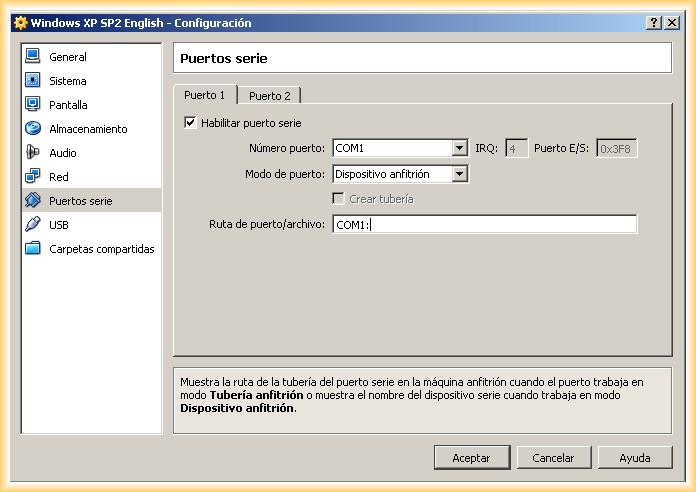The image size is (696, 492).
Task: Click the Puertos serie connector icon
Action: coord(33,201)
